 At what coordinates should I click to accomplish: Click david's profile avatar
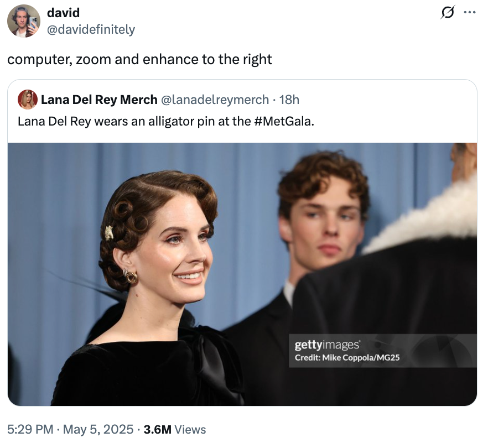tap(23, 21)
